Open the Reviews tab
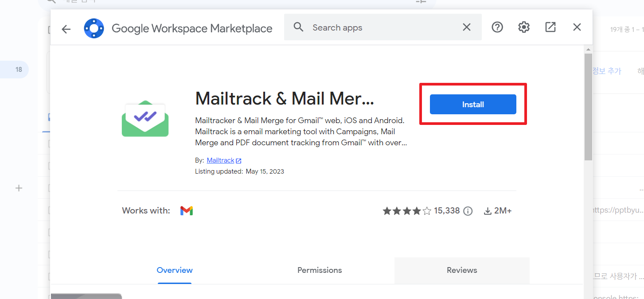Screen dimensions: 644x299 pos(461,270)
